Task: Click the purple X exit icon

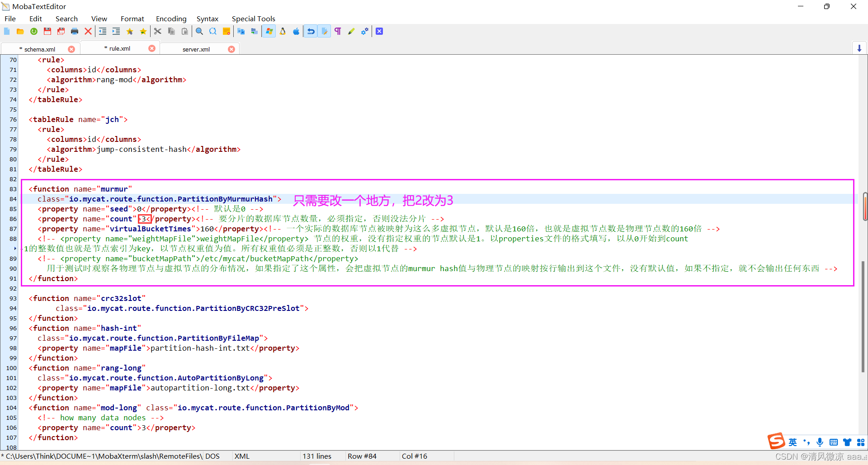Action: coord(379,31)
